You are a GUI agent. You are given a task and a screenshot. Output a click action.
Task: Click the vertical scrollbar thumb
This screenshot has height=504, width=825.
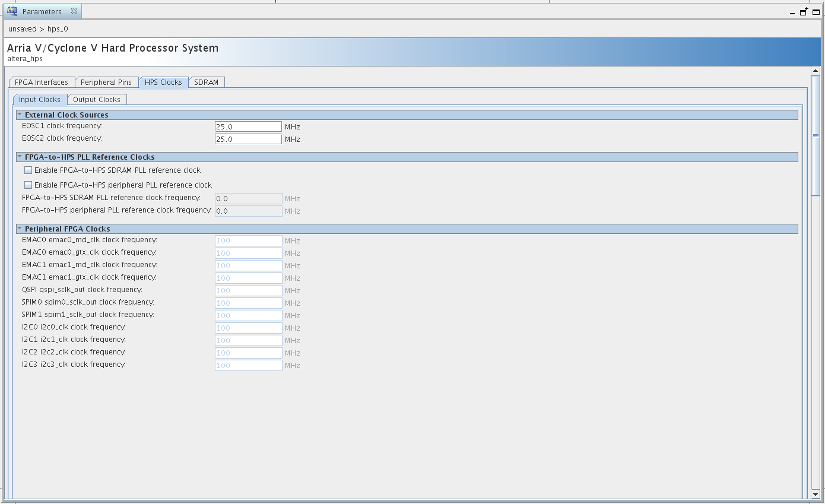(x=816, y=136)
